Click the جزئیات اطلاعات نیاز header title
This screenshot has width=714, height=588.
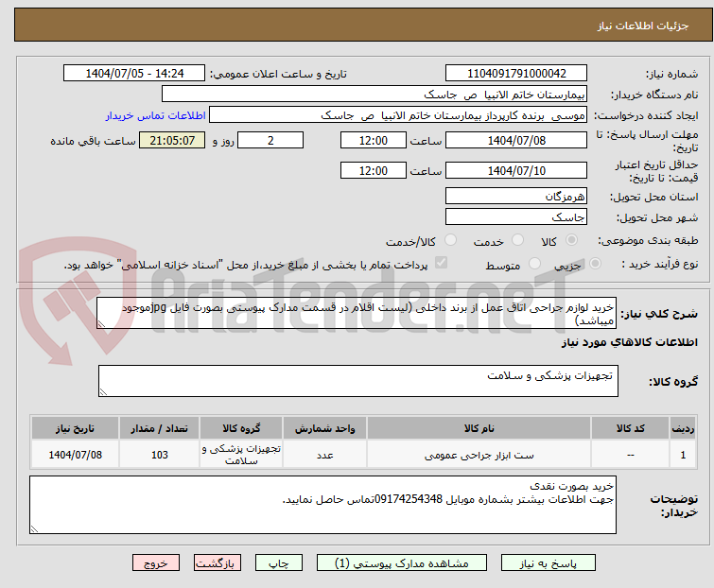(643, 26)
